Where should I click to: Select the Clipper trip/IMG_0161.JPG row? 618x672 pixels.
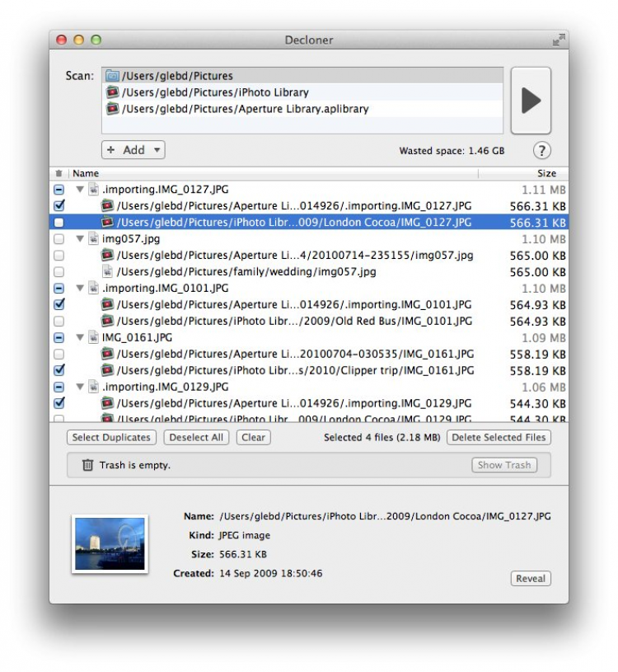pos(309,370)
